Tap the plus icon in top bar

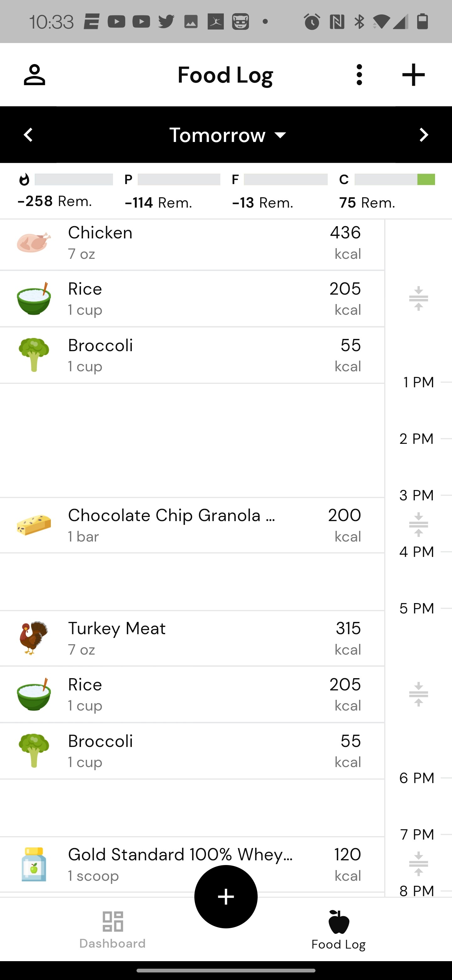click(413, 75)
